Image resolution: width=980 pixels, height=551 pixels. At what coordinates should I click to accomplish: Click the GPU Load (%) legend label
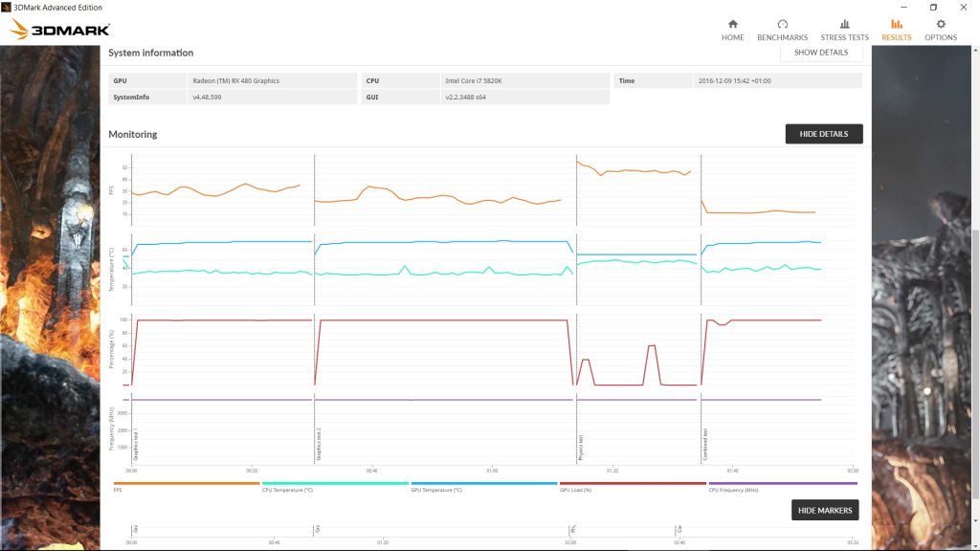click(575, 491)
